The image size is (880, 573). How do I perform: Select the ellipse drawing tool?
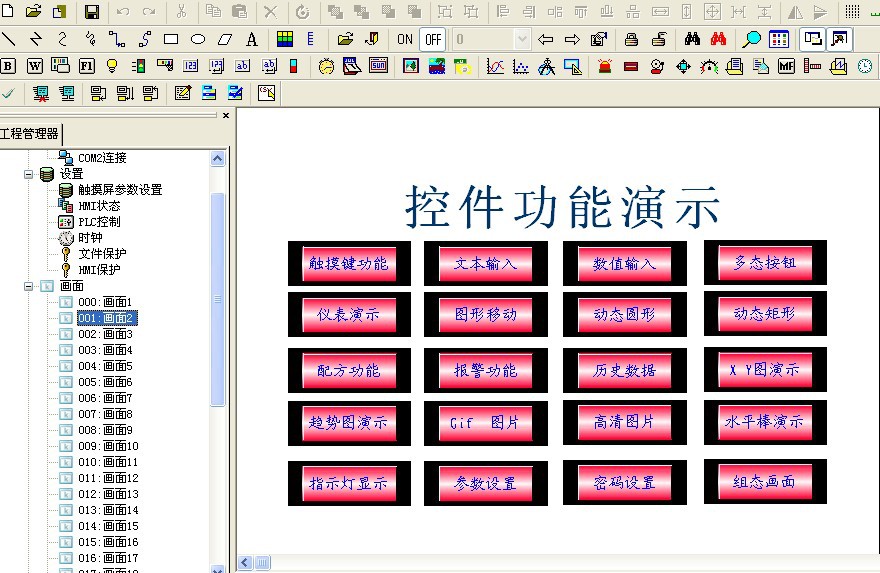[198, 40]
